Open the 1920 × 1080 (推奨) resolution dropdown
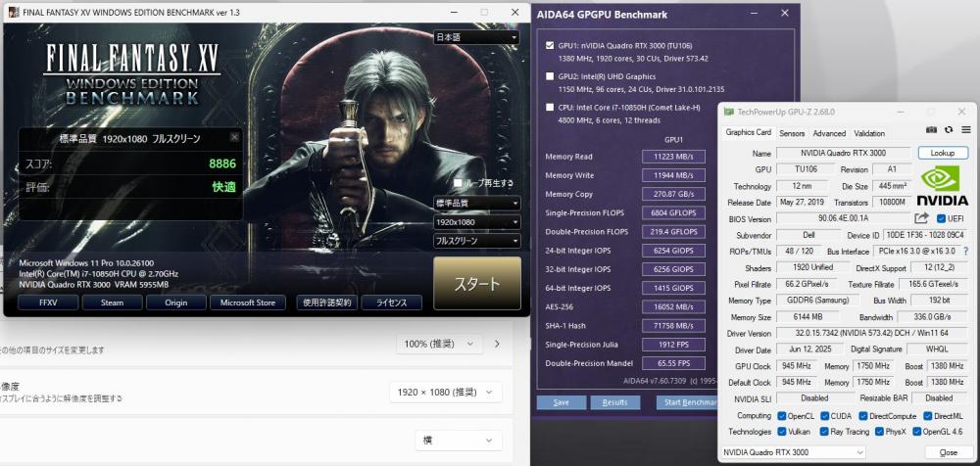The image size is (980, 466). (x=446, y=393)
